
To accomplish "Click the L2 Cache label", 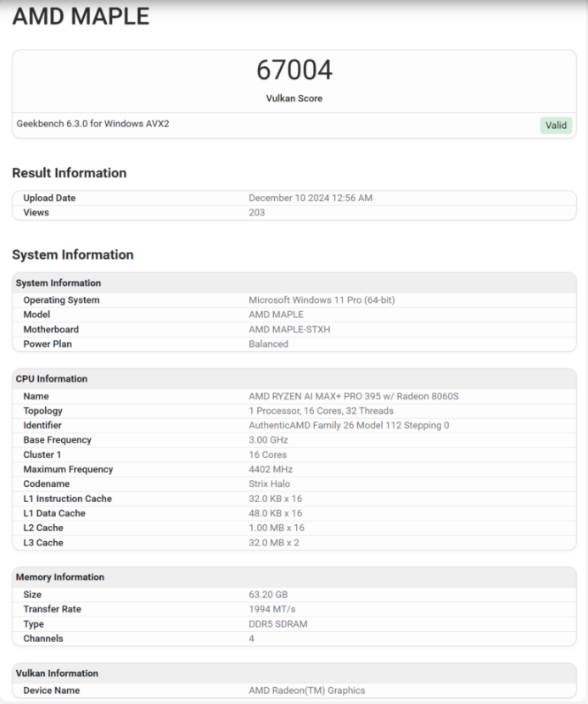I will click(x=43, y=528).
